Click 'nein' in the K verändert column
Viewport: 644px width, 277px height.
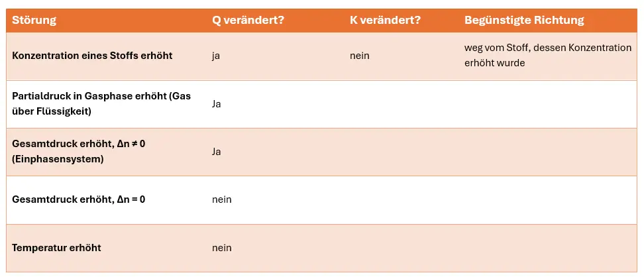[x=360, y=56]
